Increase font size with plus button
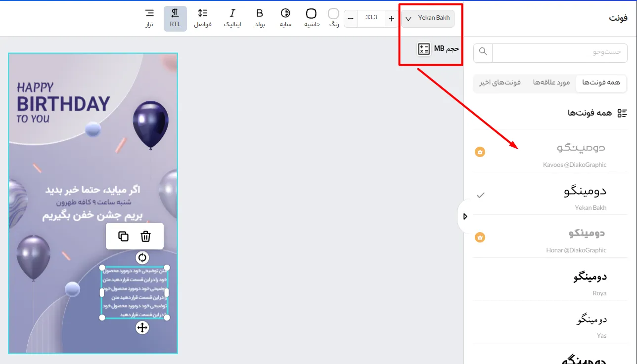This screenshot has width=637, height=364. tap(392, 19)
